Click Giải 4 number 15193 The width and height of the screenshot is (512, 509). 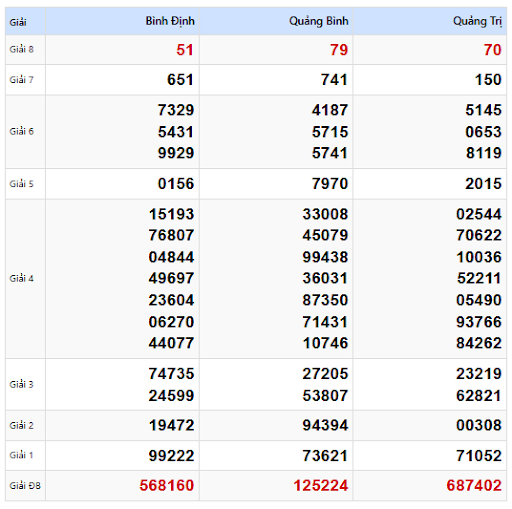coord(171,214)
